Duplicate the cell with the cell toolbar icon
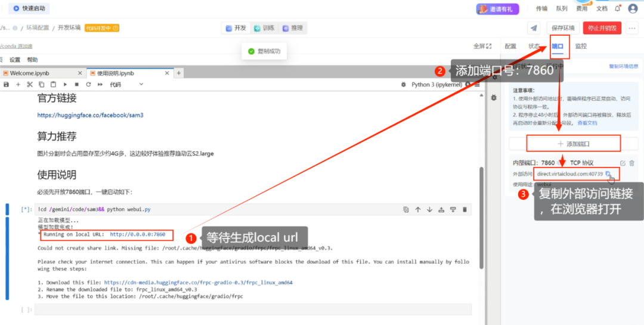The height and width of the screenshot is (325, 644). pyautogui.click(x=406, y=209)
